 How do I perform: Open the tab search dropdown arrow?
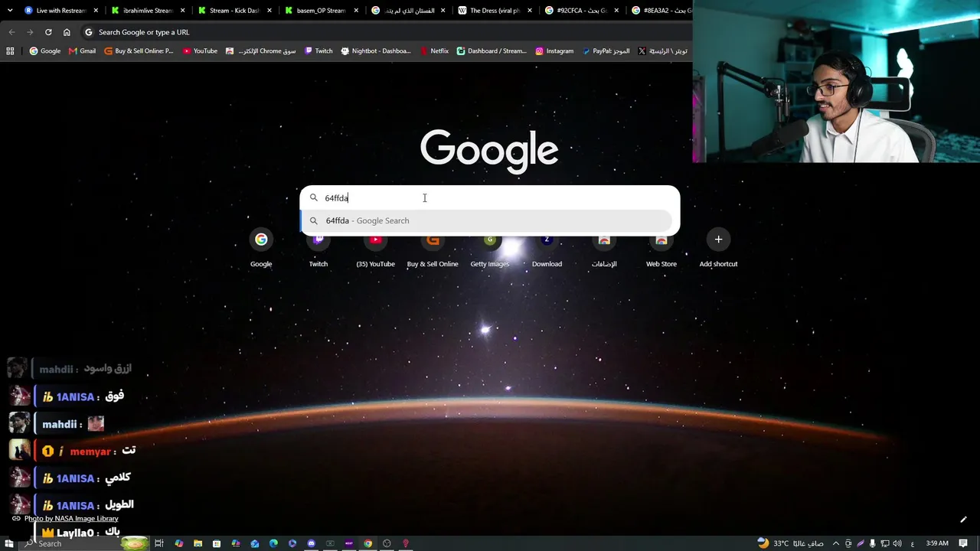10,11
